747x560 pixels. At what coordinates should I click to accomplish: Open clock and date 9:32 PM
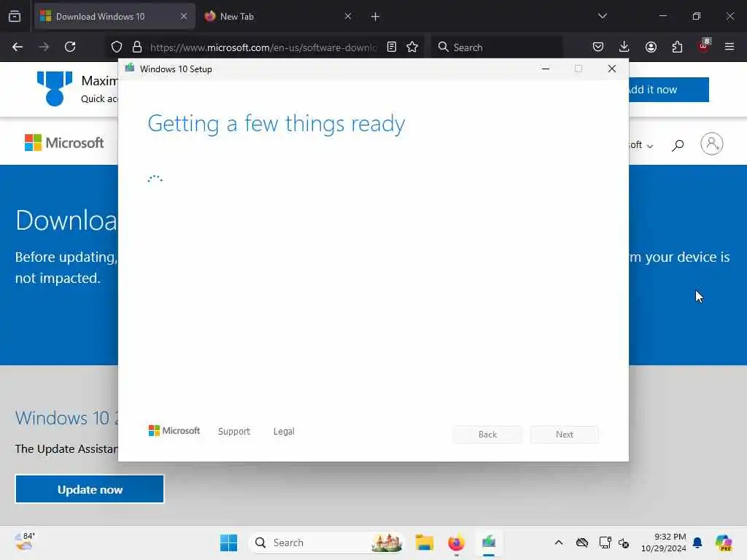[x=664, y=542]
